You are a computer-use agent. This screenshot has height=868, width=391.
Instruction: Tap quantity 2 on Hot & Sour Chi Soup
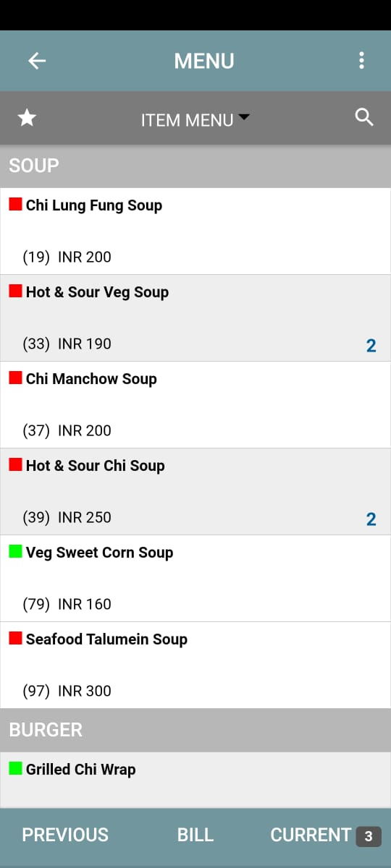click(x=371, y=519)
